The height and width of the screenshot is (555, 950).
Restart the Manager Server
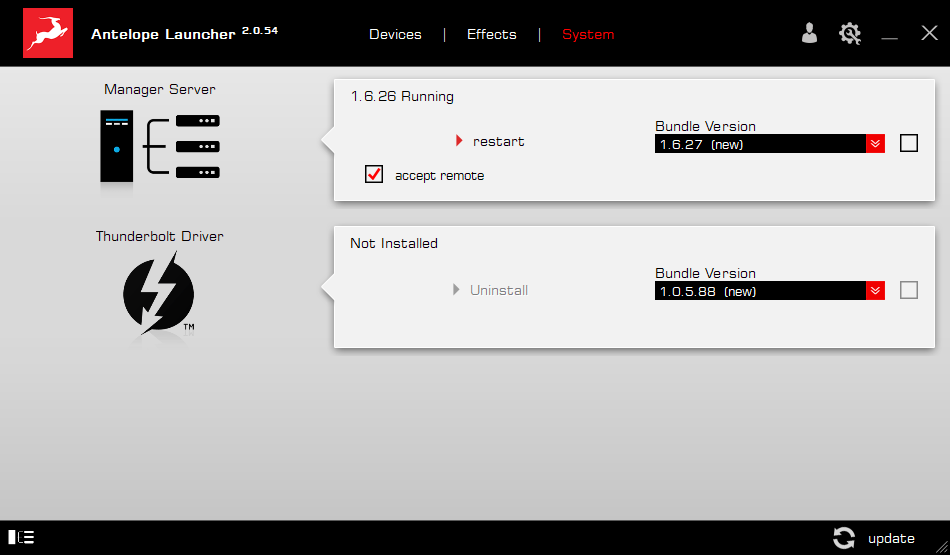click(x=498, y=141)
